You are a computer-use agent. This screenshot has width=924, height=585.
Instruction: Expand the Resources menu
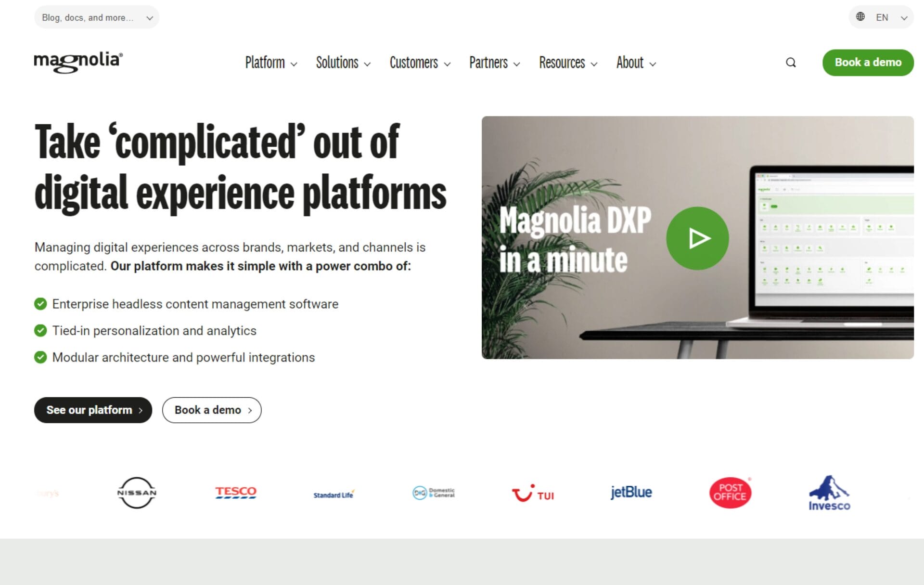click(568, 63)
